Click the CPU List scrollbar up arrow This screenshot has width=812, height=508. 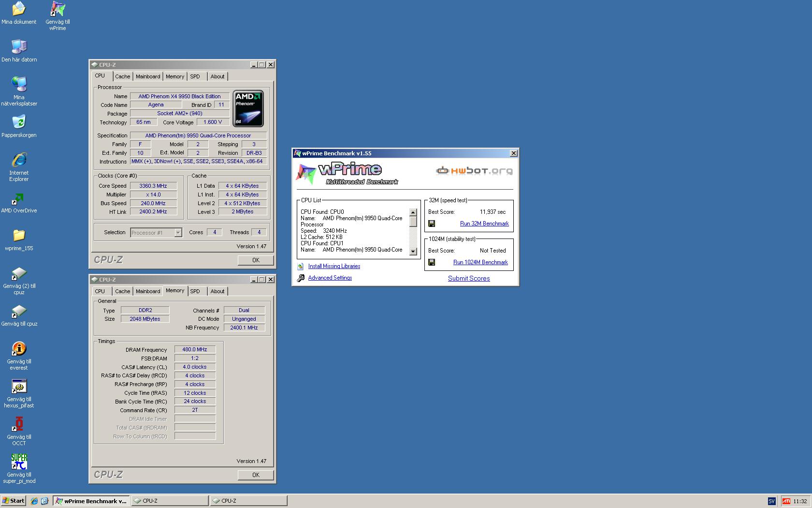click(x=413, y=212)
